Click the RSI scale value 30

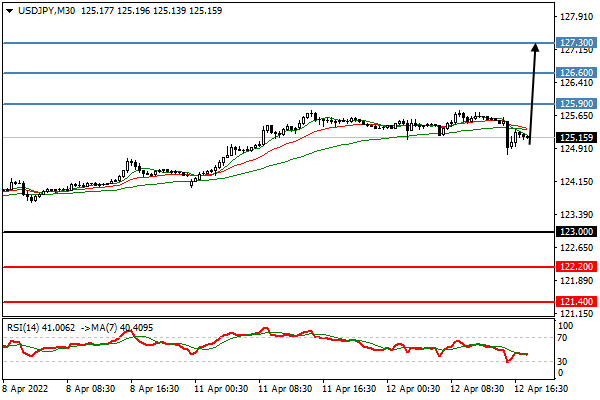[x=562, y=361]
